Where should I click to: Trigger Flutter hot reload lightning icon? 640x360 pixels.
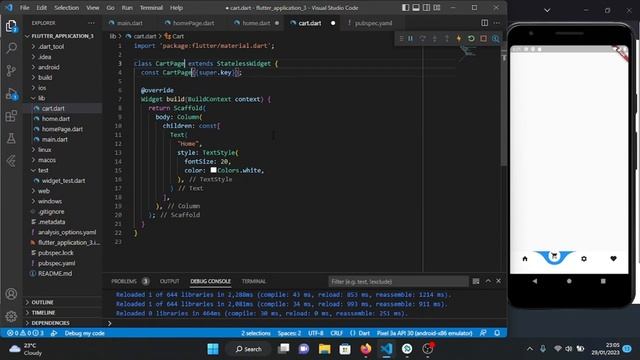(x=459, y=38)
